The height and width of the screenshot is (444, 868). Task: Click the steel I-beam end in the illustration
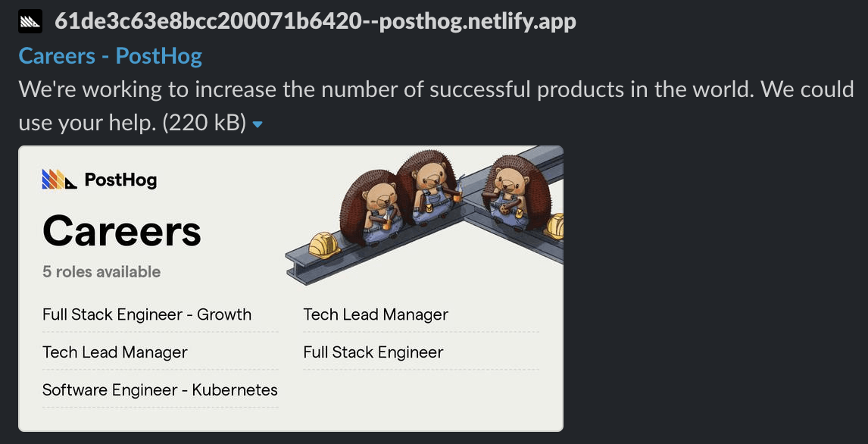tap(297, 267)
